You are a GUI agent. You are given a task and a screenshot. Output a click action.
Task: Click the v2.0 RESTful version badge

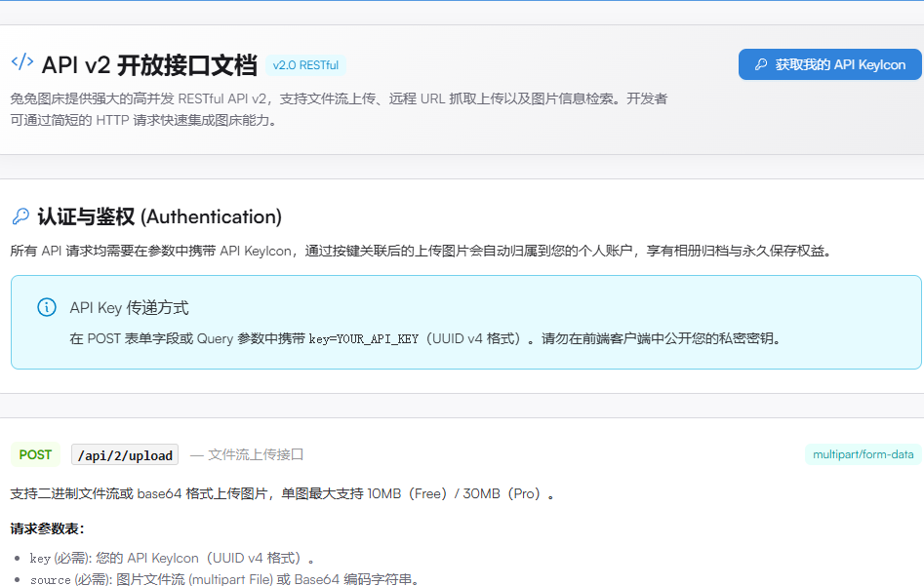click(x=305, y=64)
